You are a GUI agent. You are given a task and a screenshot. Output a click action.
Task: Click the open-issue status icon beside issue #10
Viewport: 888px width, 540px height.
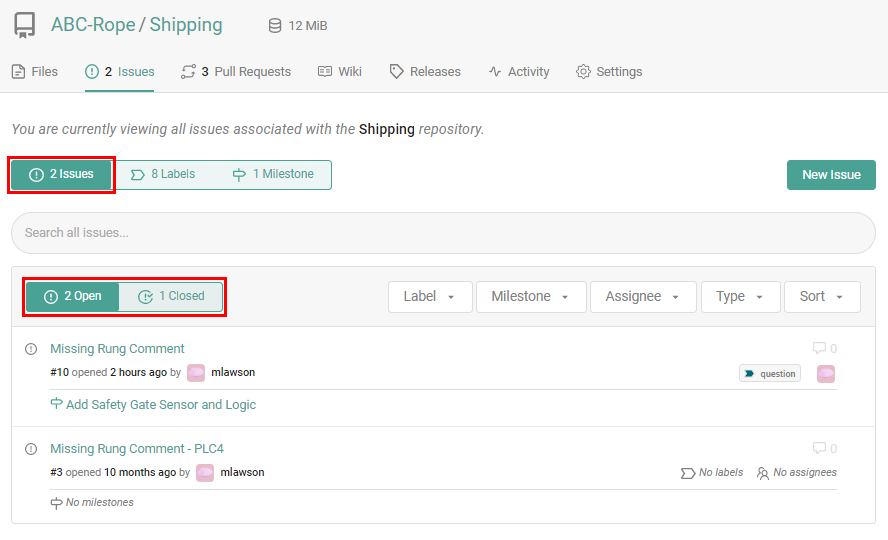click(31, 349)
